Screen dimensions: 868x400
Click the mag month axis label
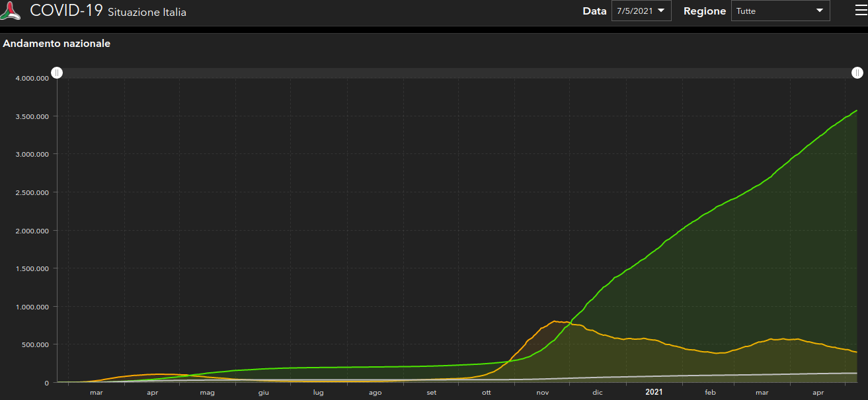(x=208, y=393)
